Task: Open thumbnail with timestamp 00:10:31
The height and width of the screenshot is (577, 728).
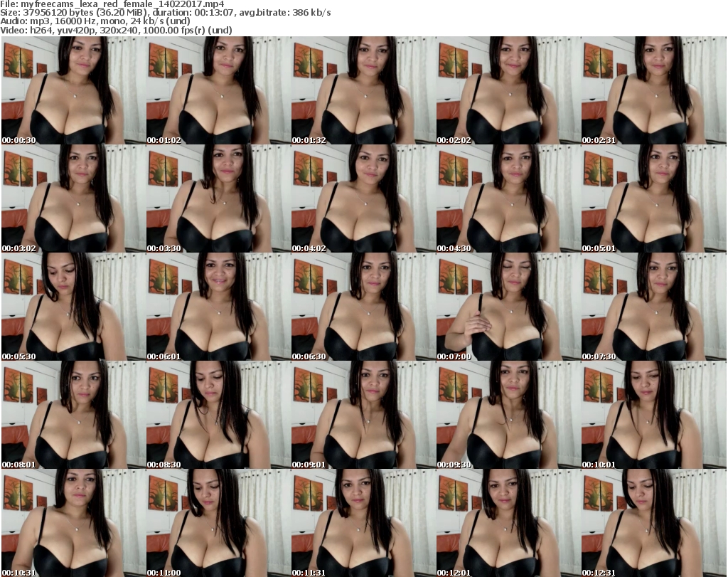Action: point(73,523)
